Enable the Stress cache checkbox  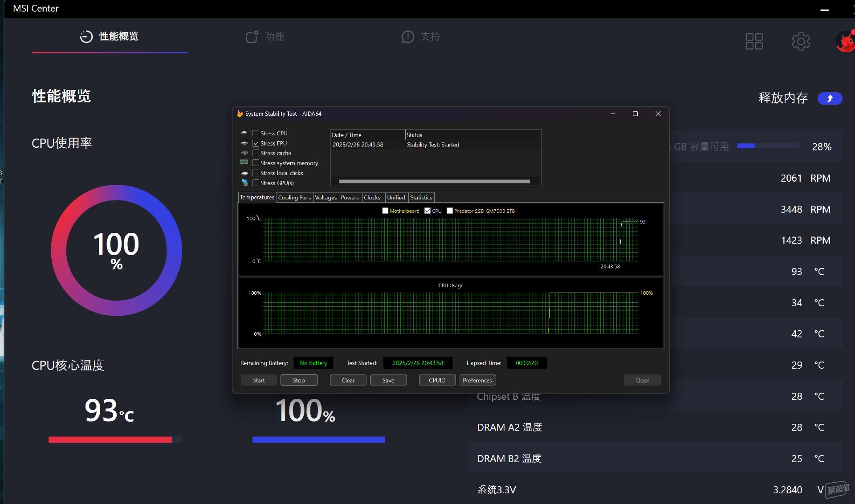click(256, 153)
